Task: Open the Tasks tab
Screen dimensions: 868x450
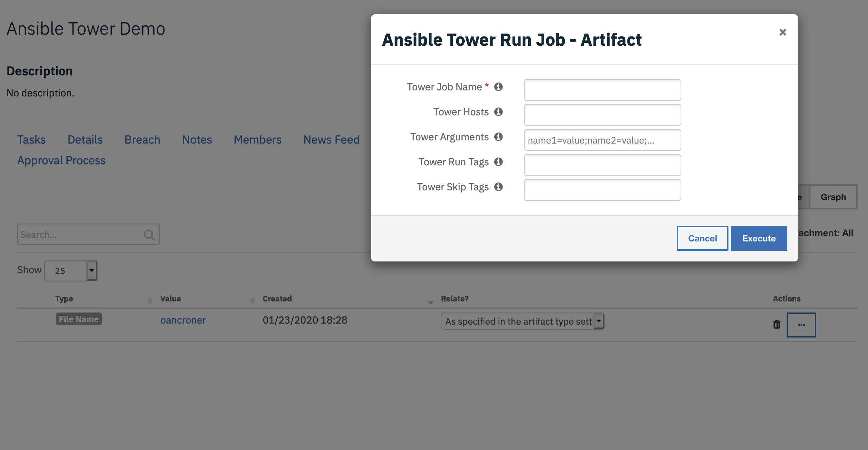Action: coord(31,140)
